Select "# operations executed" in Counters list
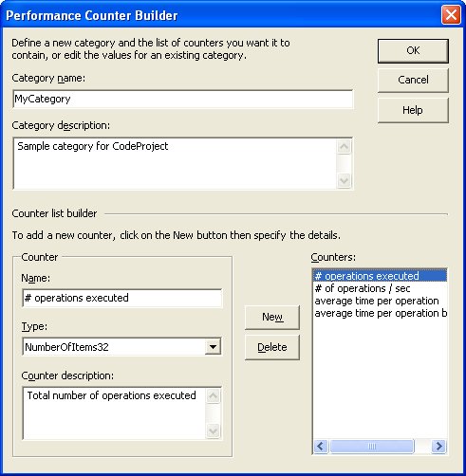Screen dimensions: 466x476 [380, 276]
